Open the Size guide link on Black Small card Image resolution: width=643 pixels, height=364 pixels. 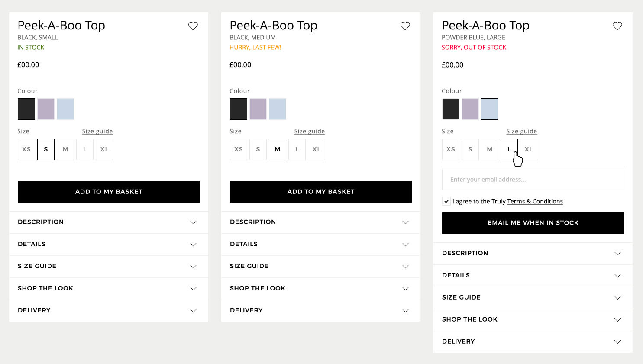(x=97, y=131)
